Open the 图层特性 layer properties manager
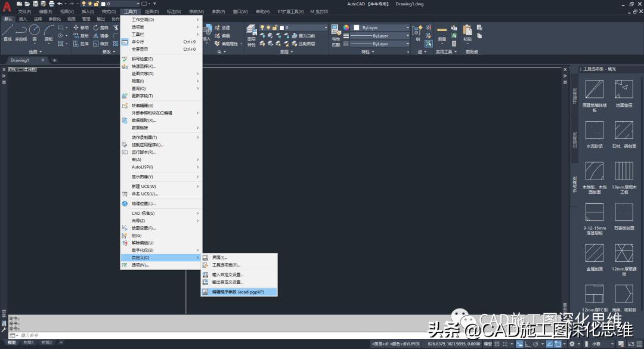This screenshot has width=644, height=349. tap(252, 35)
